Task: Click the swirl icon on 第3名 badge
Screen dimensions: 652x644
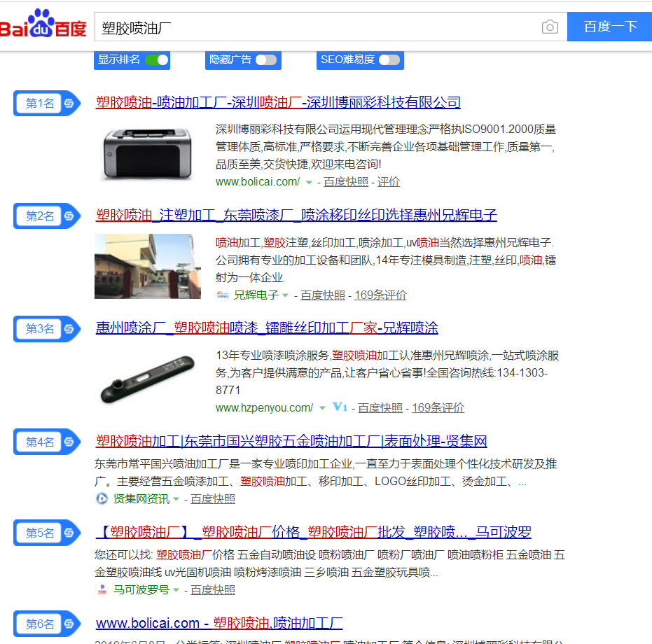Action: (x=69, y=329)
